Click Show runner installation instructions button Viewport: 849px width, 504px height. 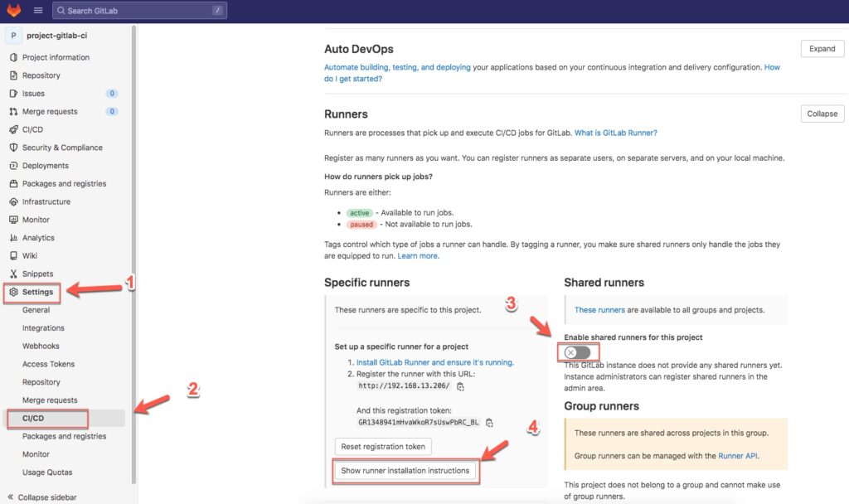[x=405, y=471]
